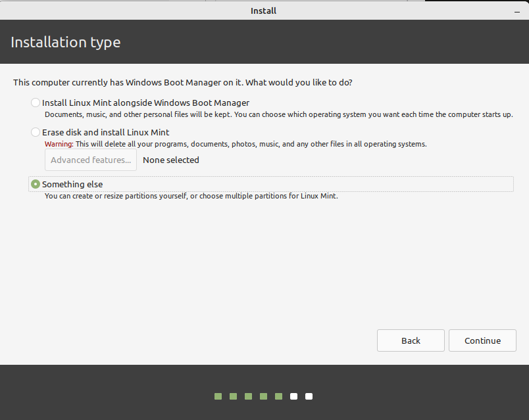The width and height of the screenshot is (529, 420).
Task: Go to the previous step with Back
Action: 411,340
